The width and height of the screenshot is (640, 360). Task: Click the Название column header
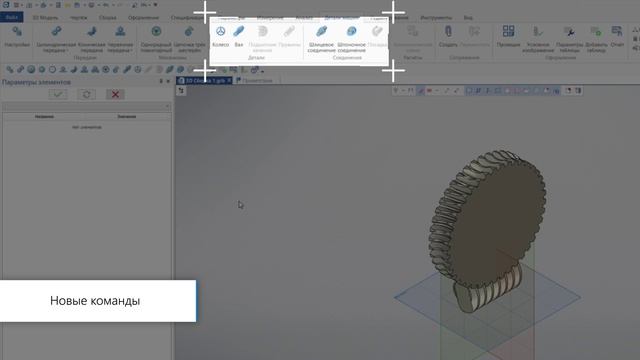[44, 116]
